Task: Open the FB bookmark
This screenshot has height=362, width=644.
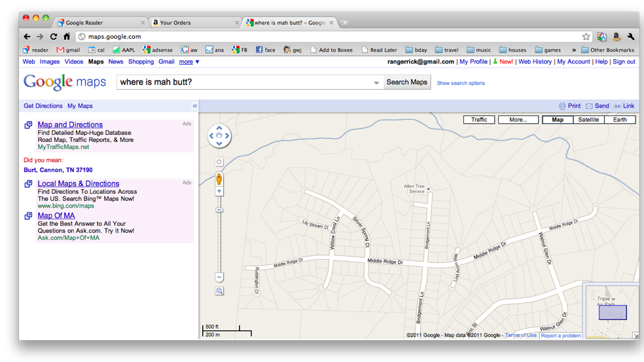Action: [x=240, y=50]
